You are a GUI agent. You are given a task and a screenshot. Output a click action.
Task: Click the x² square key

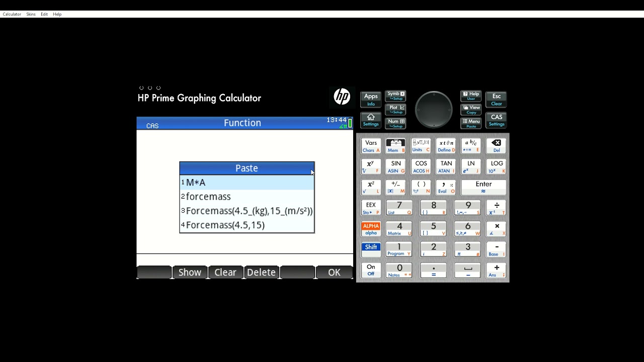(x=371, y=187)
